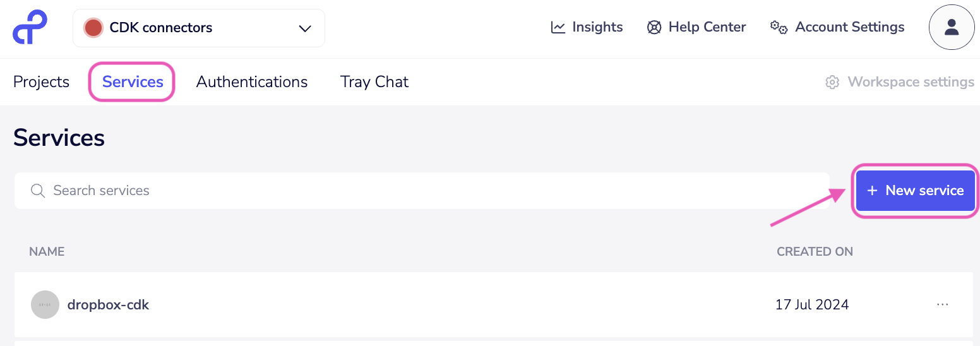Click the search magnifier icon

(x=38, y=191)
